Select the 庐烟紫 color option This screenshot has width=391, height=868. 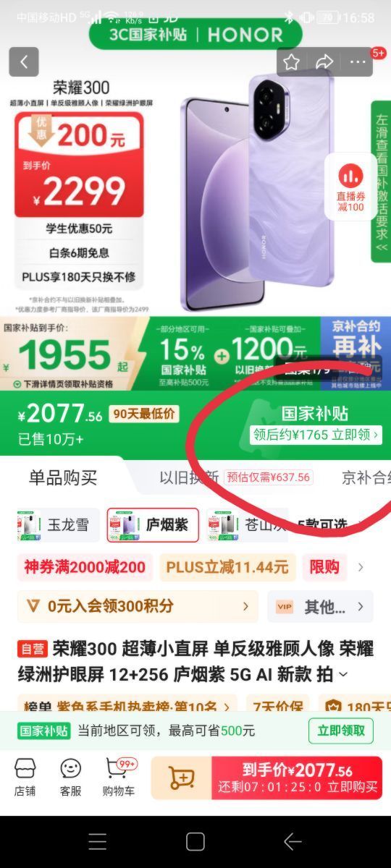pyautogui.click(x=153, y=524)
